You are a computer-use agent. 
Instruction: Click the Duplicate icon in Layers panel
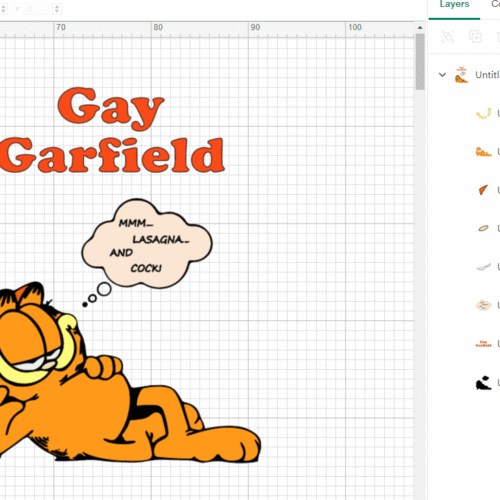(x=475, y=36)
